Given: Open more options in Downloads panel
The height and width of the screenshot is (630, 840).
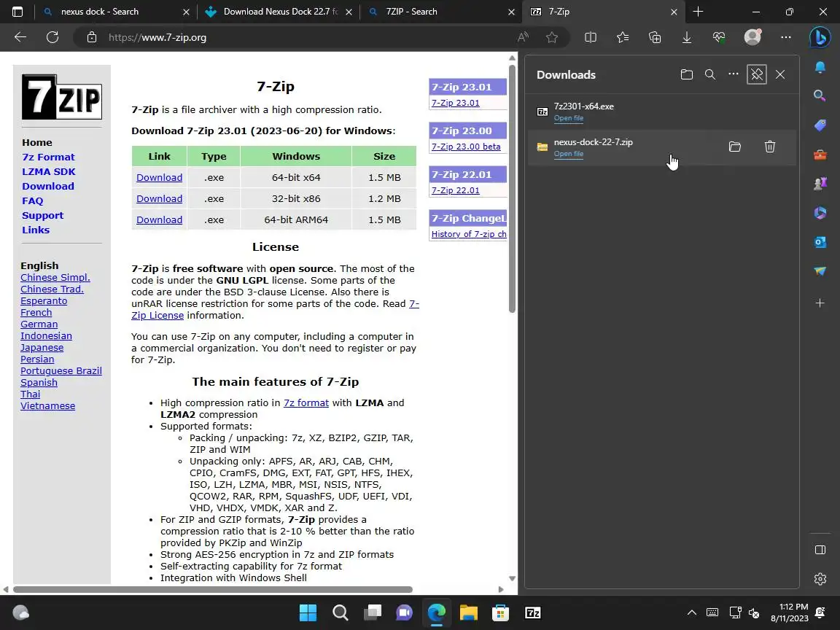Looking at the screenshot, I should 734,74.
